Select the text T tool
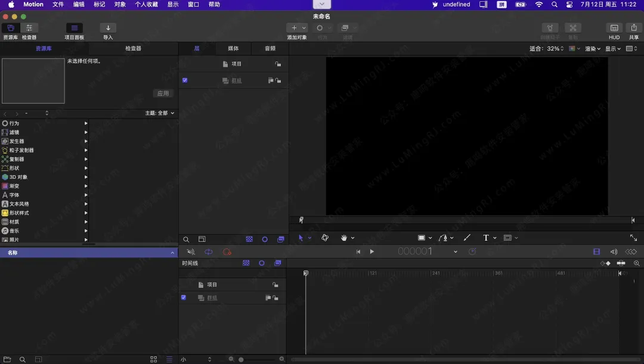This screenshot has width=644, height=364. click(486, 238)
